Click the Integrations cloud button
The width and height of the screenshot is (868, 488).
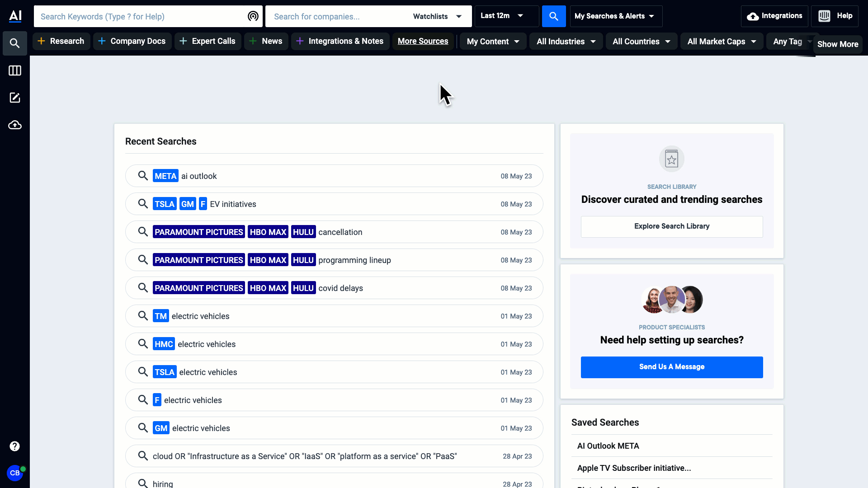click(774, 16)
